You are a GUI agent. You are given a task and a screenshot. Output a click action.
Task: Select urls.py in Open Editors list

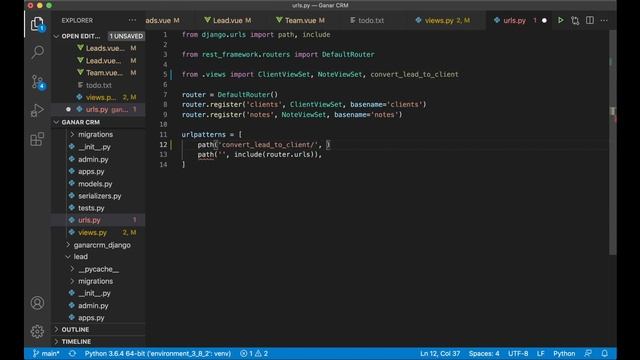tap(98, 109)
